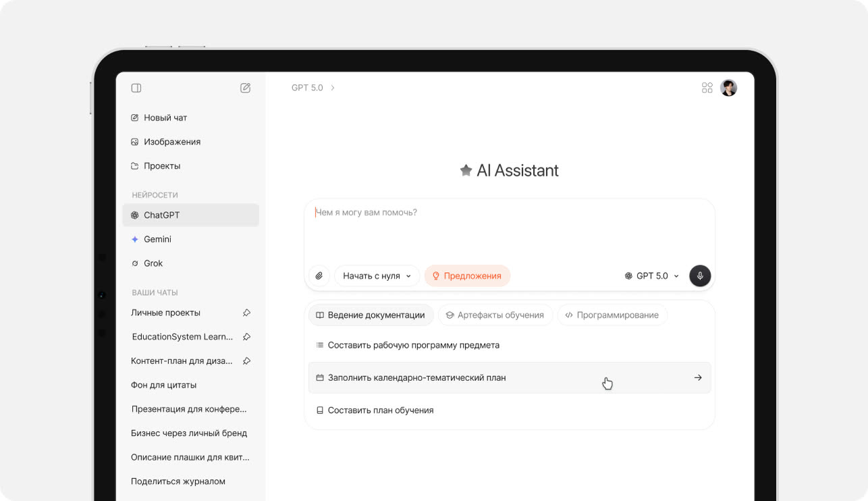
Task: Choose Заполнить календарно-тематический план suggestion
Action: 510,377
